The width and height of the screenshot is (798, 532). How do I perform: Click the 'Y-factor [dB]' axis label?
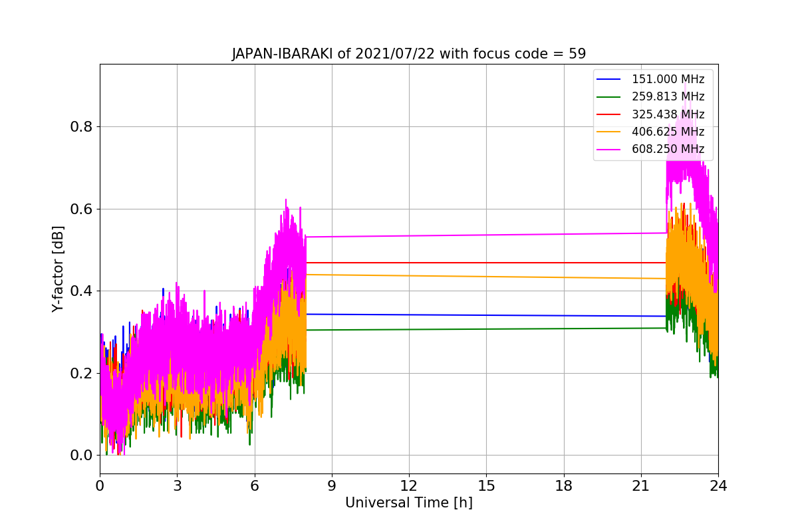[58, 269]
